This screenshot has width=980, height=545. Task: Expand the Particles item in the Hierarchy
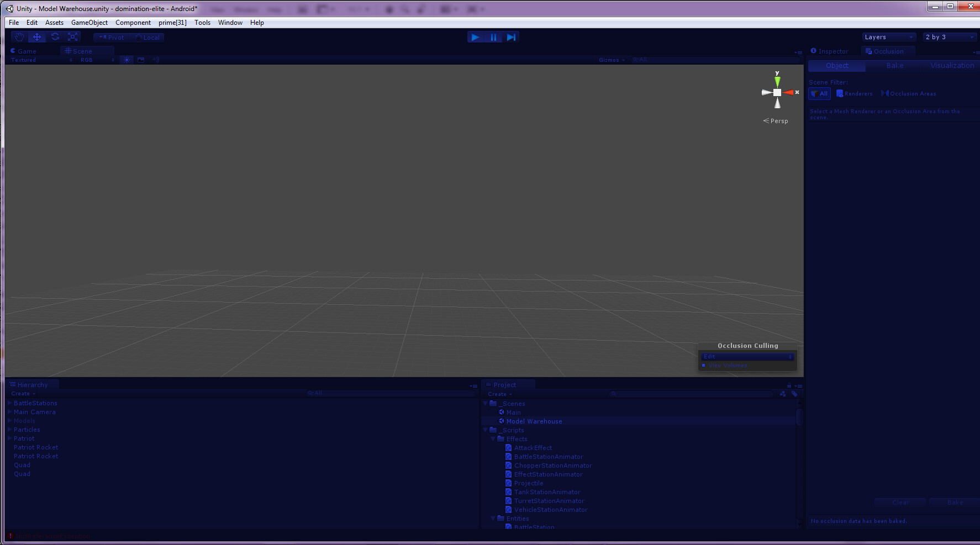[x=8, y=429]
